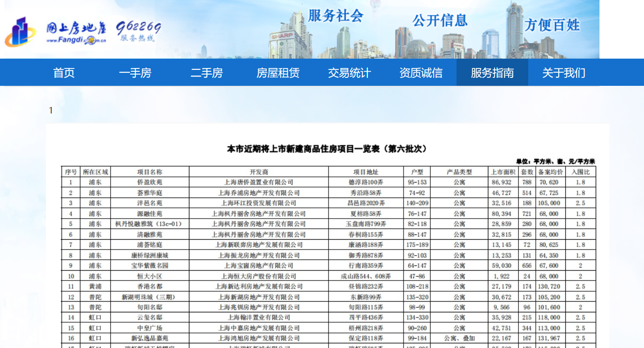Click developer 上海唐侨盈置业有限公司
The height and width of the screenshot is (348, 644).
click(259, 182)
